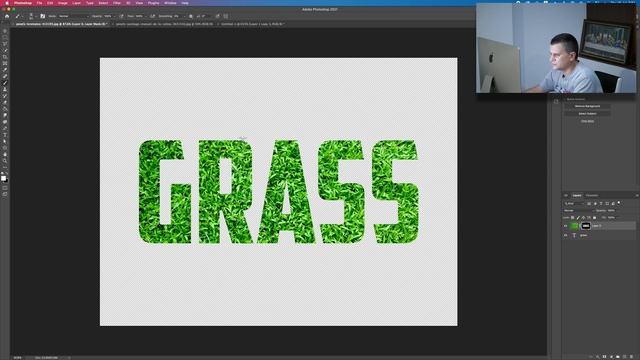Open the Opacity slider dropdown in options bar

115,16
